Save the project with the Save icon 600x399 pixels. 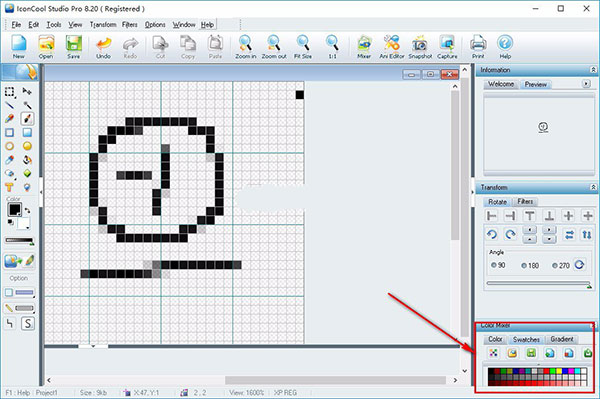(x=73, y=46)
